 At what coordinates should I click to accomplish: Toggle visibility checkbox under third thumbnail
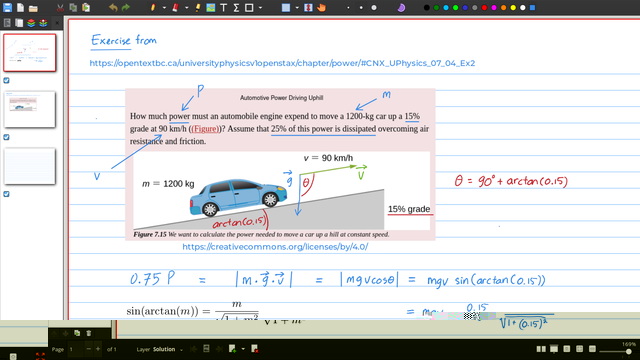pyautogui.click(x=7, y=194)
